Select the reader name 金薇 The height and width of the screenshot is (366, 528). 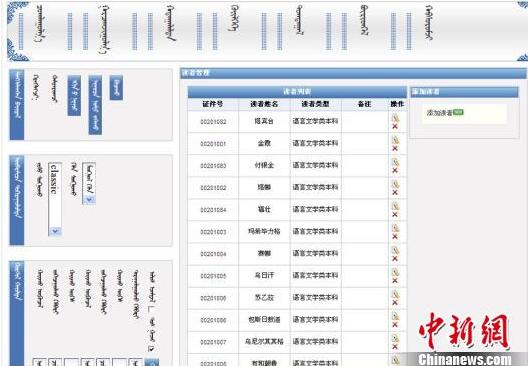point(264,143)
